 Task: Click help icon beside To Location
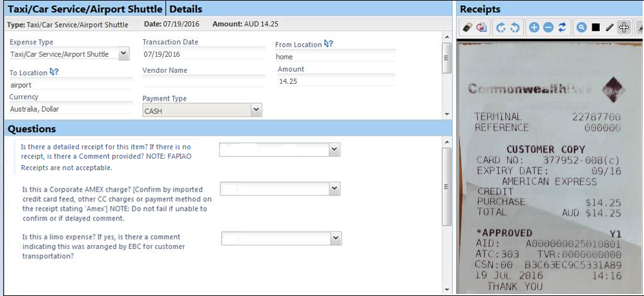pyautogui.click(x=54, y=72)
